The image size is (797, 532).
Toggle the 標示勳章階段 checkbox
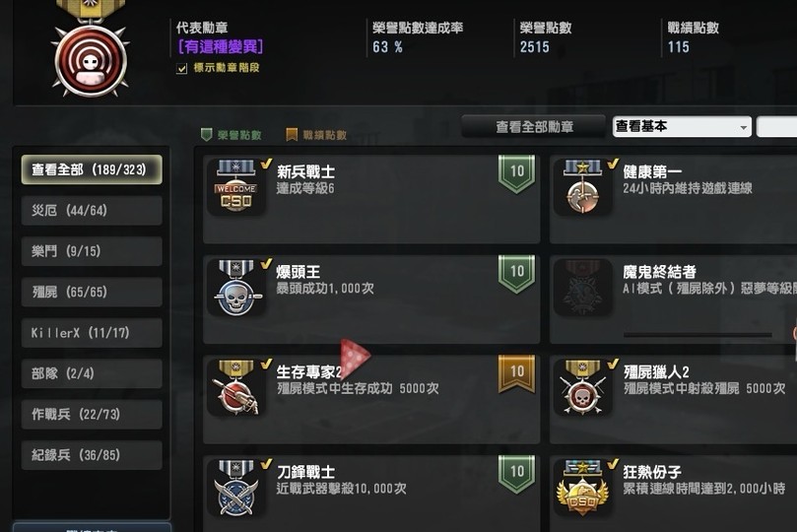(x=182, y=69)
